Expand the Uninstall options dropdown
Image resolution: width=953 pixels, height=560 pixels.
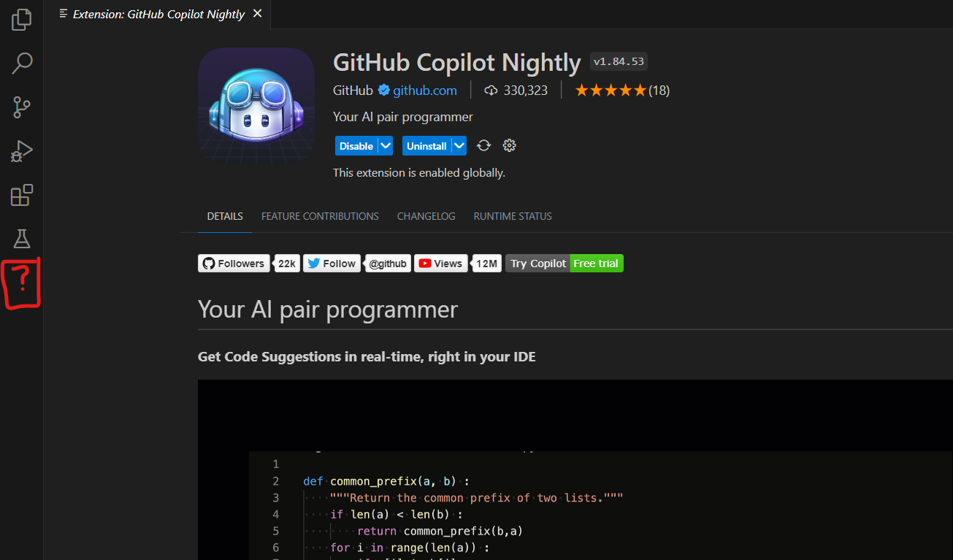(459, 145)
